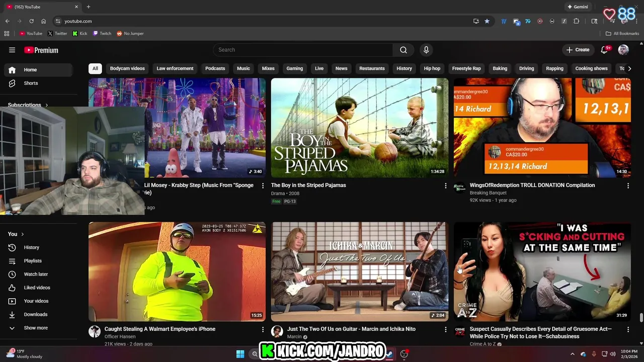The image size is (644, 362).
Task: Open options menu for Suspect Casually Describes video
Action: click(628, 329)
